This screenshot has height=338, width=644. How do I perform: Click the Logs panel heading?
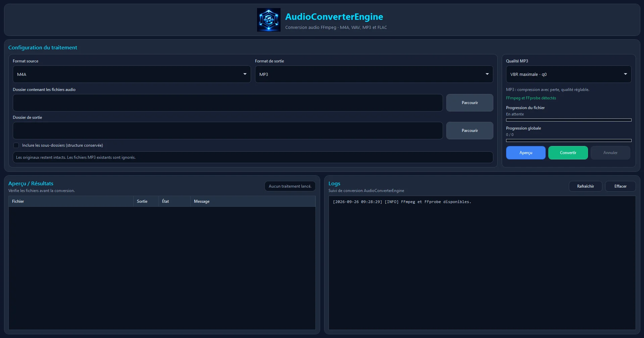(334, 184)
